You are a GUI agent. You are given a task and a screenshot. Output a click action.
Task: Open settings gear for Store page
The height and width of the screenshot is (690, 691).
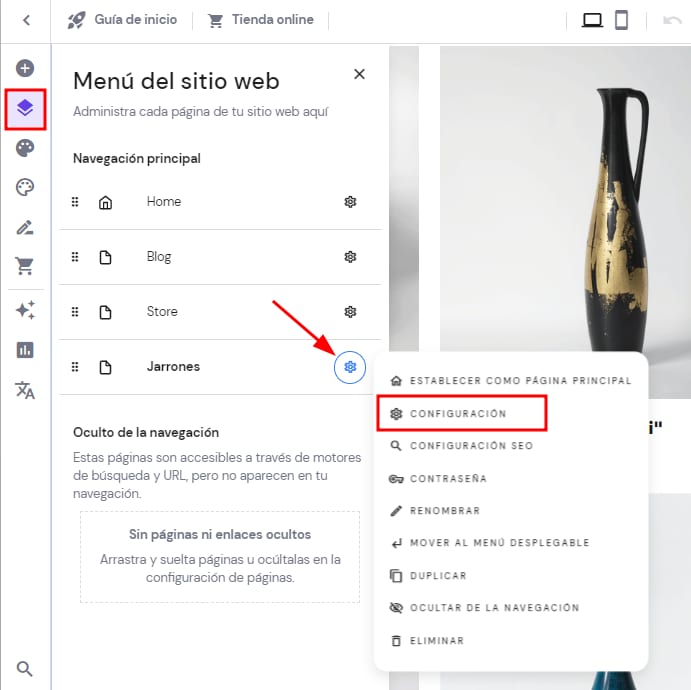pyautogui.click(x=350, y=312)
